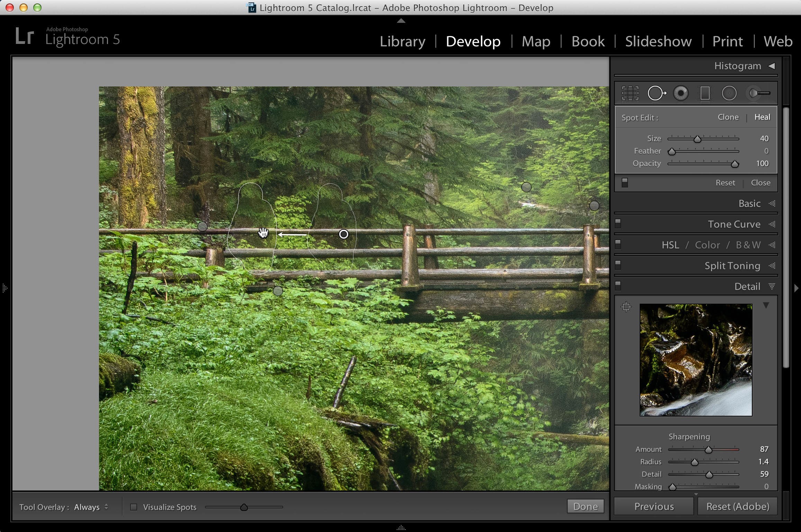
Task: Expand the Basic panel
Action: [772, 203]
